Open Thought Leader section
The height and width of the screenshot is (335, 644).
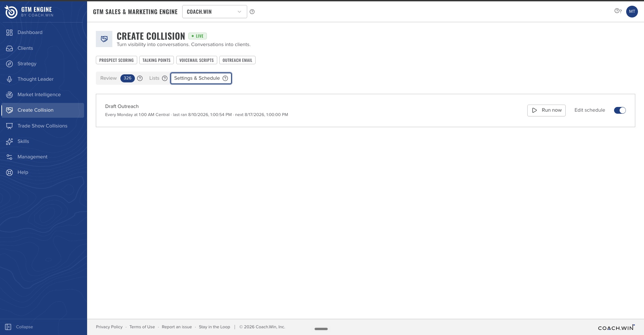43,79
